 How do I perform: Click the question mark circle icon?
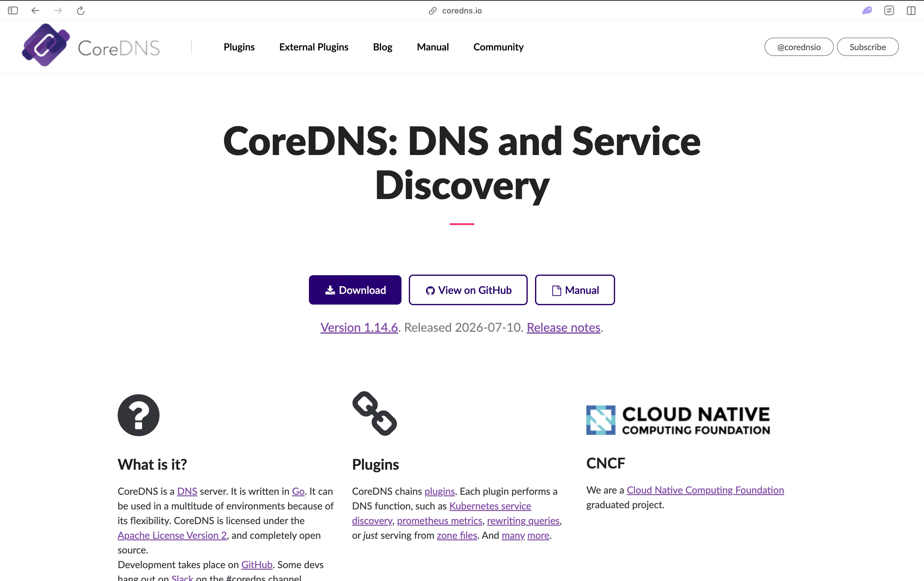(x=138, y=415)
